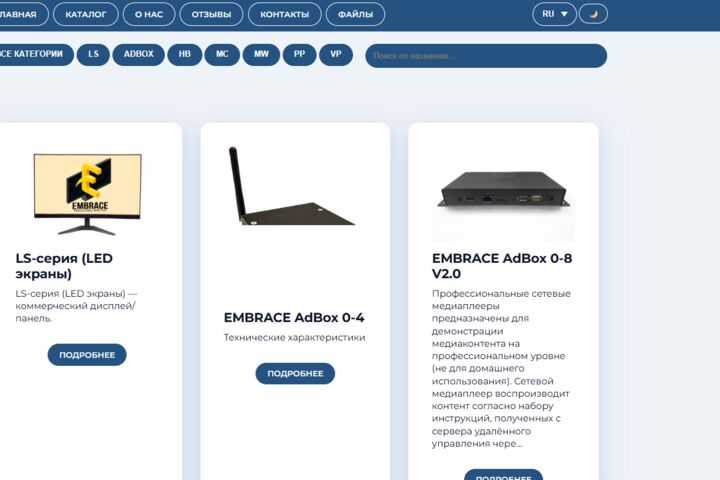
Task: Filter catalog by HB category
Action: [x=185, y=54]
